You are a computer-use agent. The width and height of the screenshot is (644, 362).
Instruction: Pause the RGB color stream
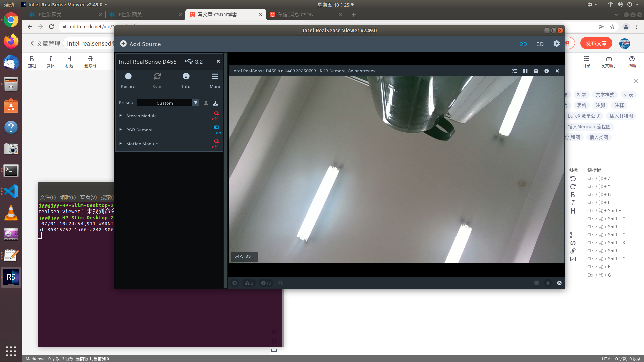click(525, 71)
